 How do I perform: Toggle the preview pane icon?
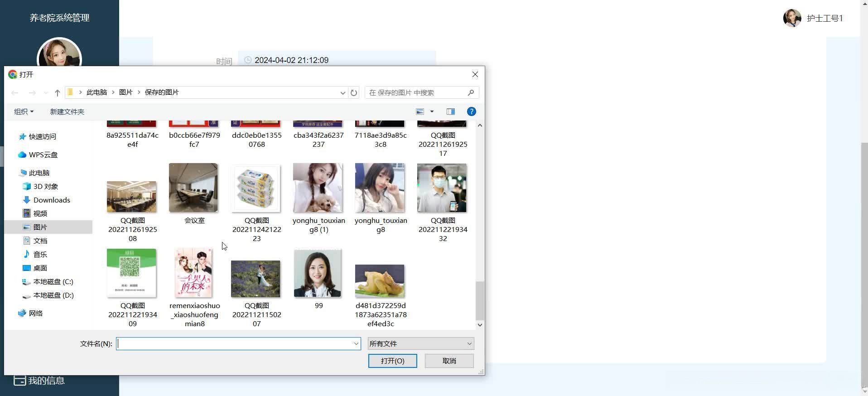pyautogui.click(x=450, y=111)
